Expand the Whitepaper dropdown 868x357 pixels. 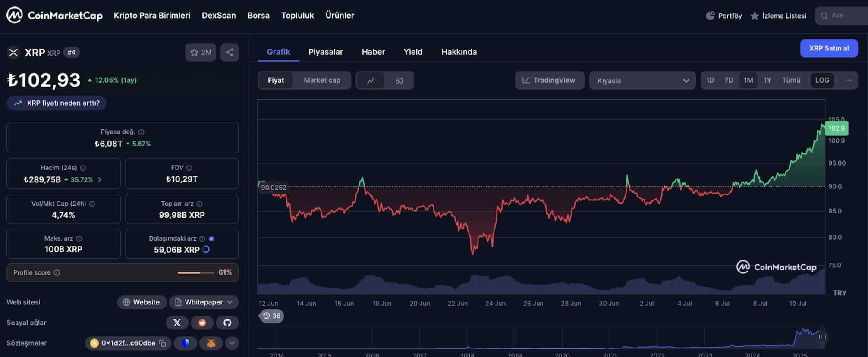(204, 302)
